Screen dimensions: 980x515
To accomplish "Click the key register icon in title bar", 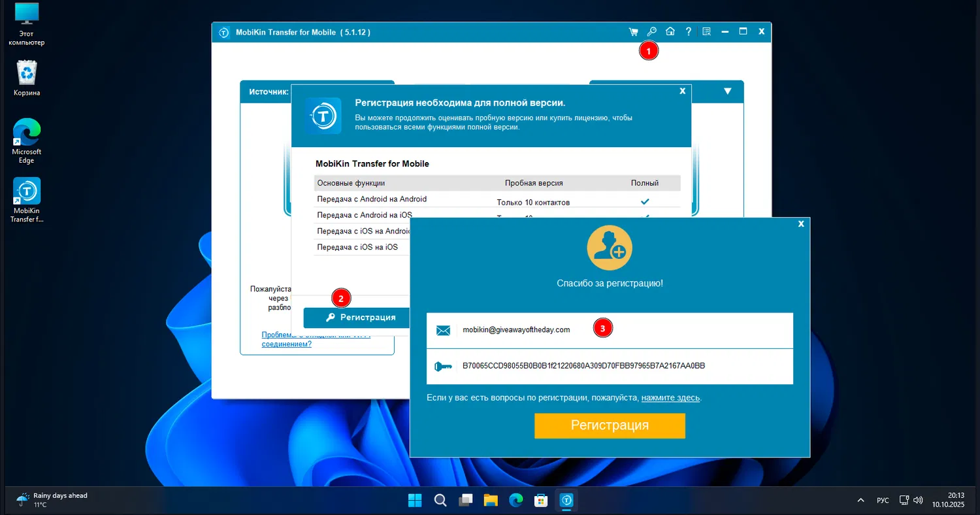I will (651, 31).
